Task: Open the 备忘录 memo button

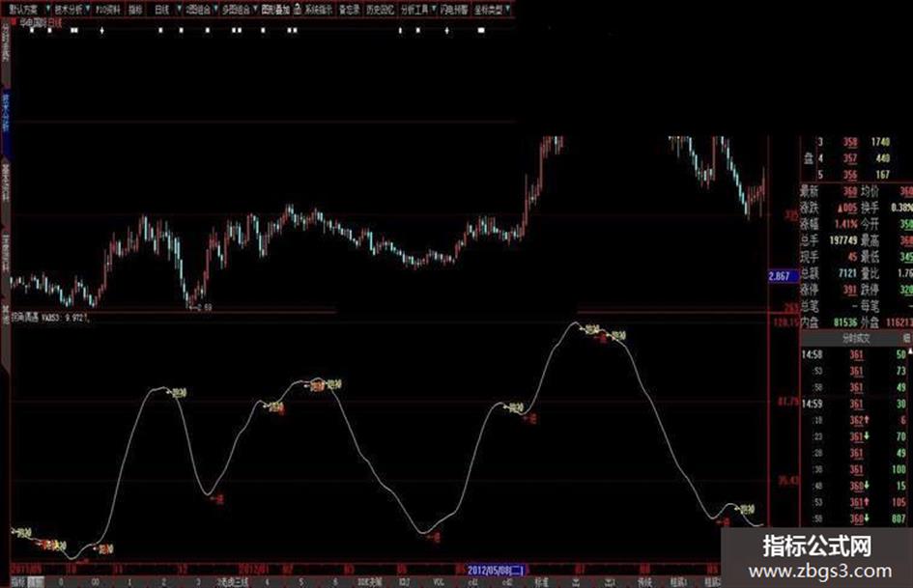Action: pos(350,10)
